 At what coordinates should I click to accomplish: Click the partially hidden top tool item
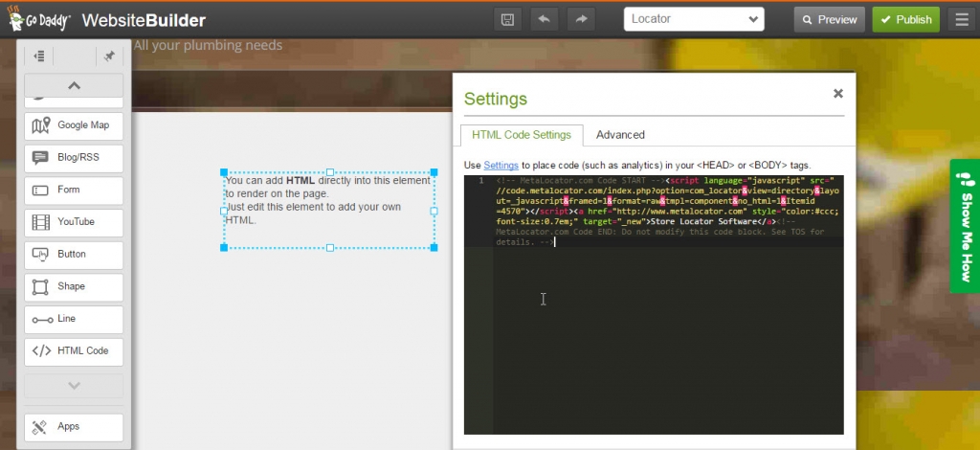[74, 101]
